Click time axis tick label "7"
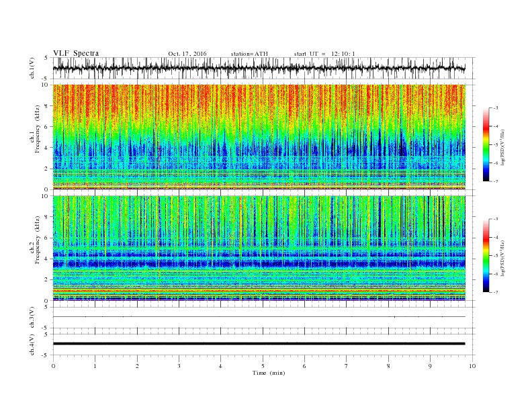This screenshot has height=411, width=532. tap(347, 366)
